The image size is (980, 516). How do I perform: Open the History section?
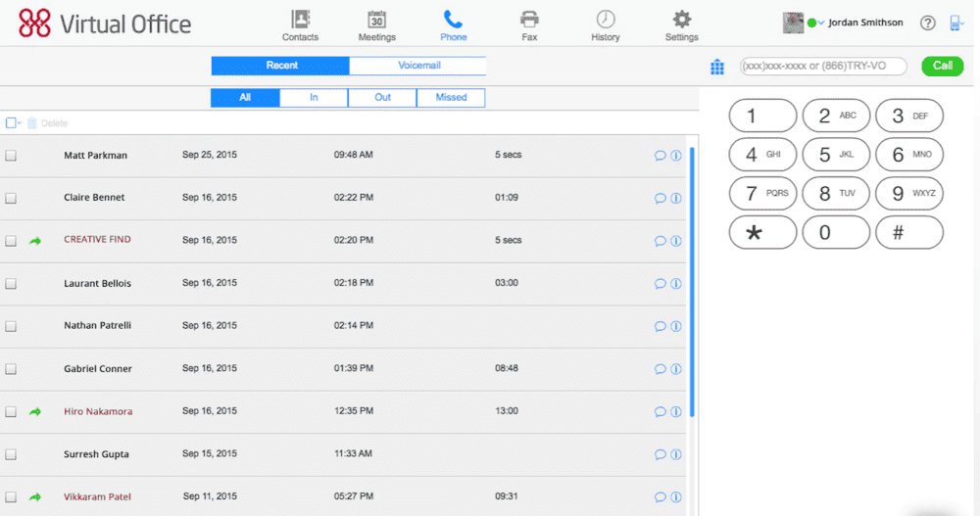coord(605,25)
